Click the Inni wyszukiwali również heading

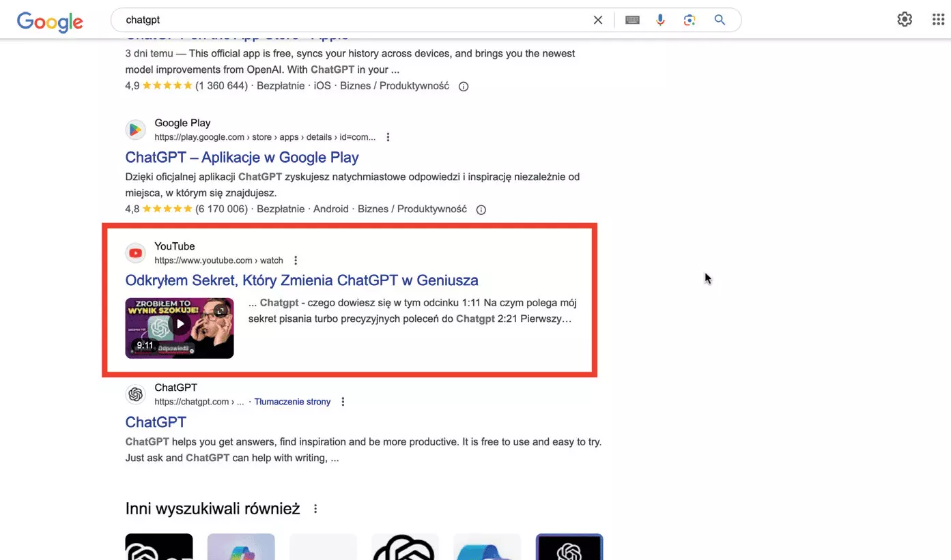tap(212, 509)
